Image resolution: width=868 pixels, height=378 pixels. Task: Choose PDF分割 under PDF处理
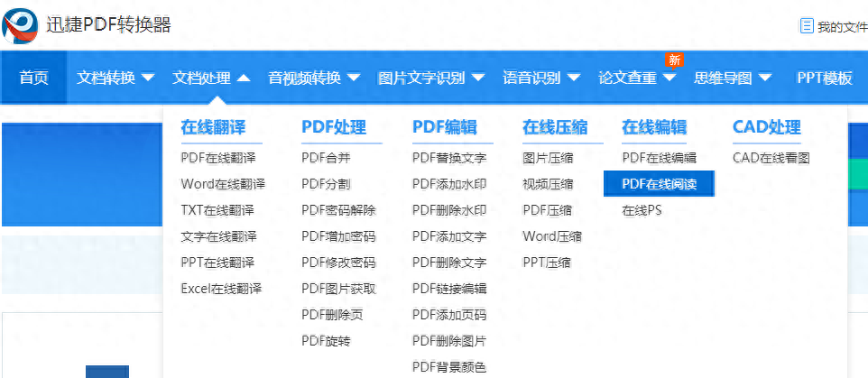click(x=326, y=184)
